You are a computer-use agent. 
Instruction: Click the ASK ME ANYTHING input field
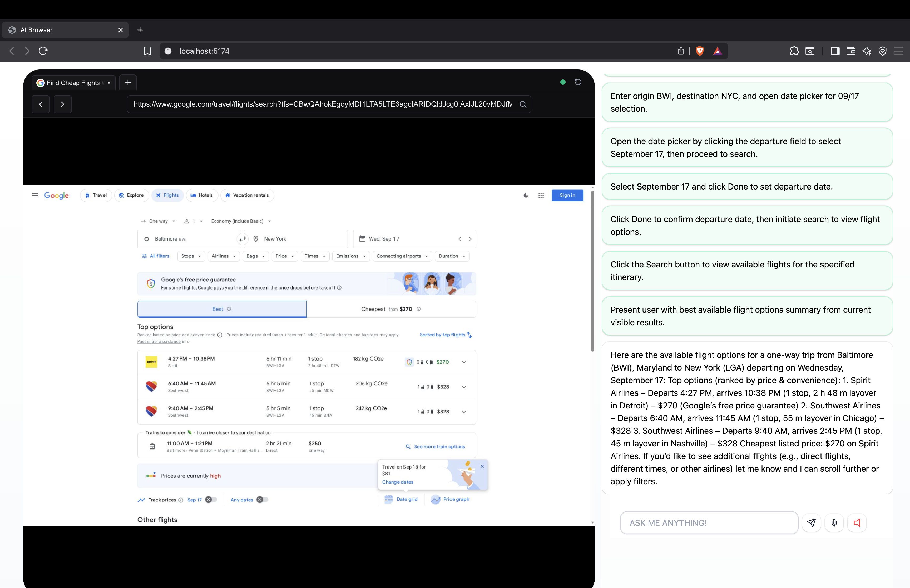point(709,523)
